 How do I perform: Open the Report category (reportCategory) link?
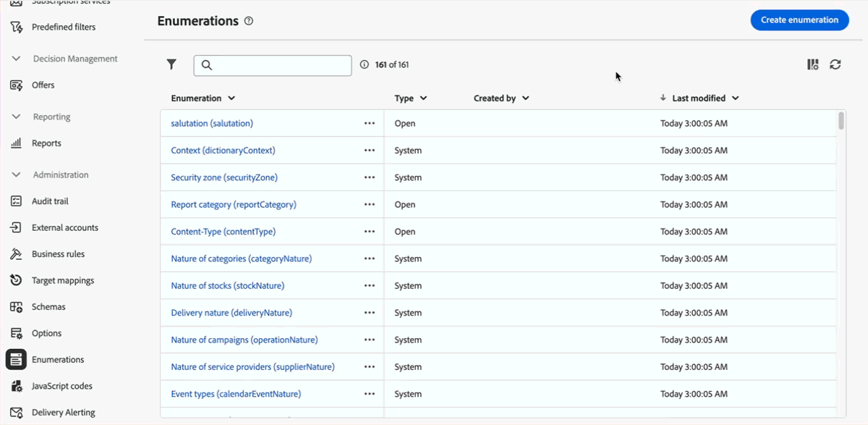(x=234, y=204)
